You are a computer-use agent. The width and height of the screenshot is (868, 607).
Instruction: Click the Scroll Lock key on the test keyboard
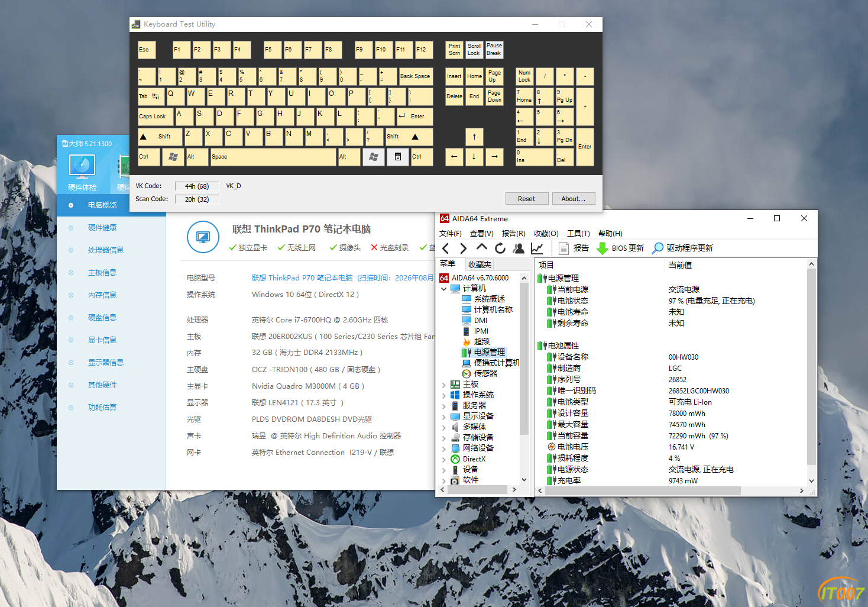point(474,50)
